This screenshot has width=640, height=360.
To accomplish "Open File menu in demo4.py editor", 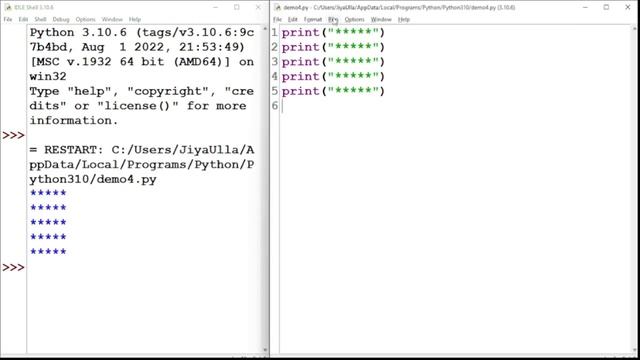I will [x=278, y=19].
